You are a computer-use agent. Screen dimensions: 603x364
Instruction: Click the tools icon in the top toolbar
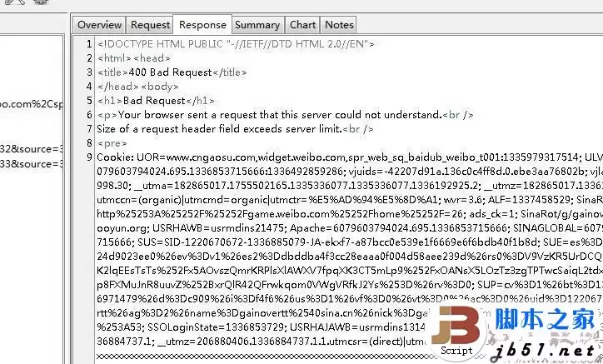(15, 2)
